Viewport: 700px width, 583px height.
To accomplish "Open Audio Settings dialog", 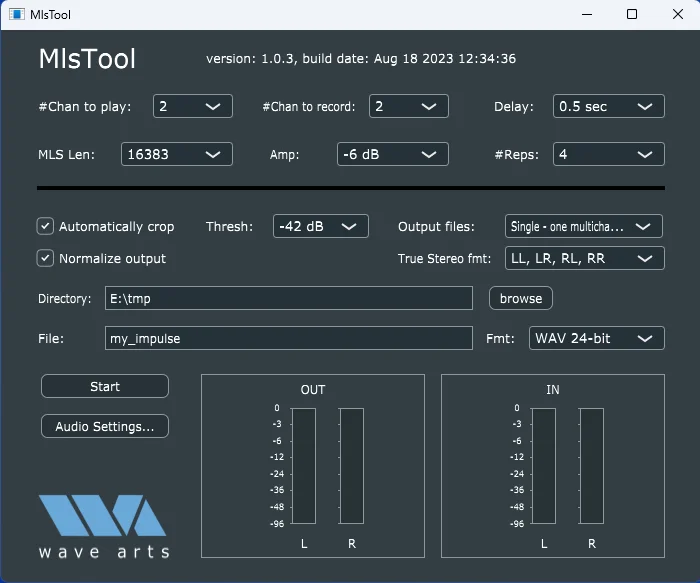I will click(105, 426).
